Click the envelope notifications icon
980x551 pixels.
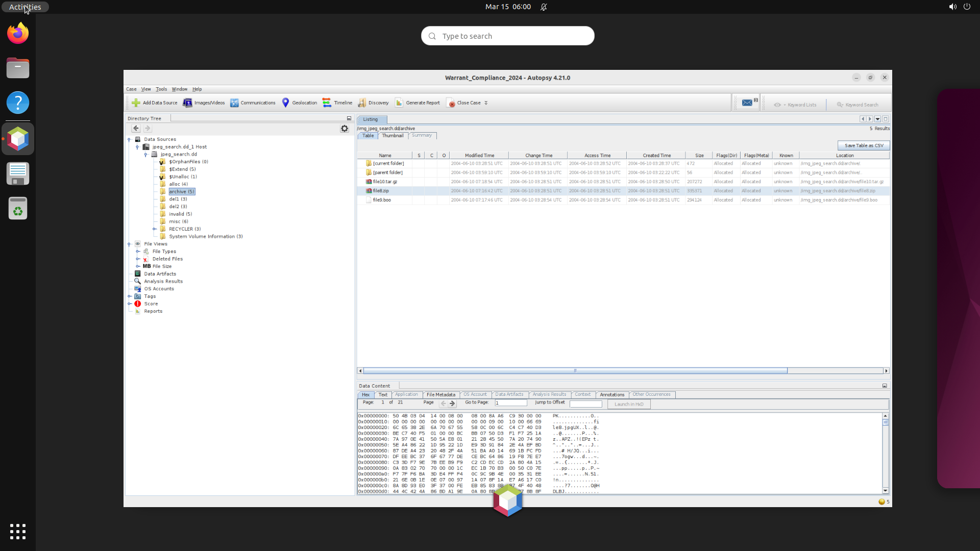pyautogui.click(x=747, y=103)
